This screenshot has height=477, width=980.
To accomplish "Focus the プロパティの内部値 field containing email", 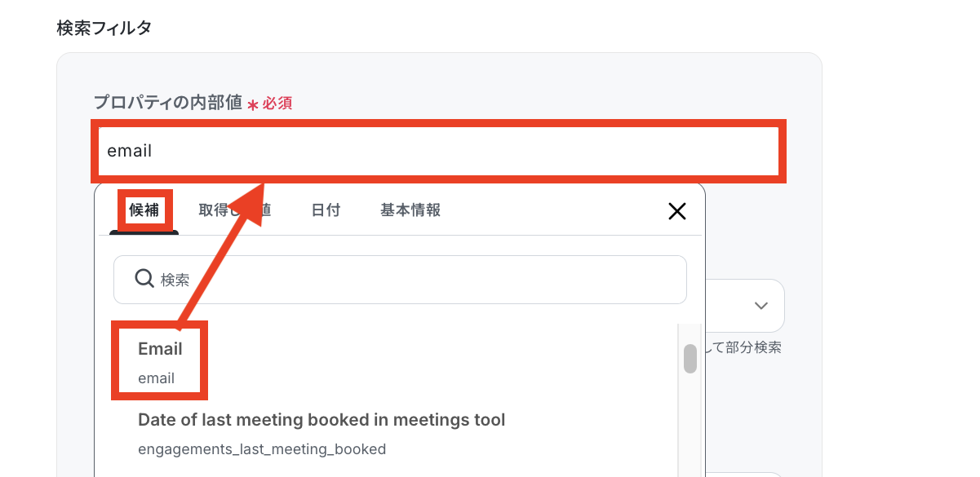I will coord(438,151).
